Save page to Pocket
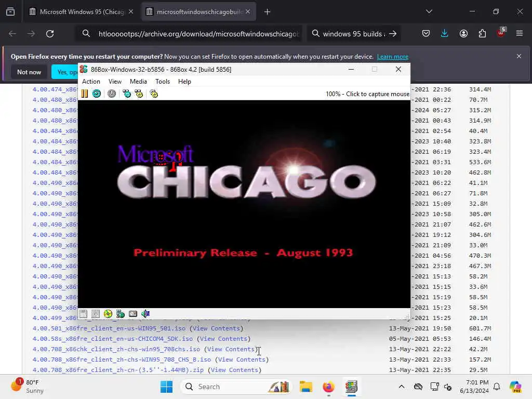The height and width of the screenshot is (399, 532). (x=426, y=34)
